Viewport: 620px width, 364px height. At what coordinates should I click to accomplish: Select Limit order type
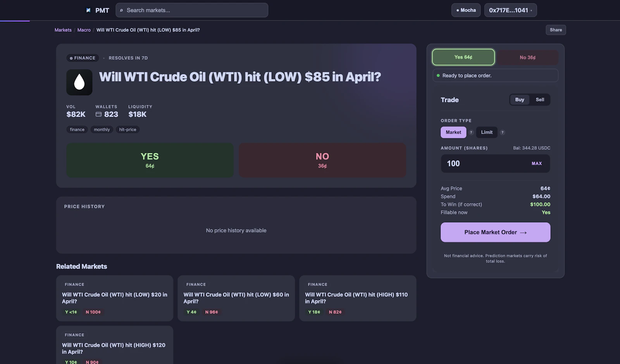point(487,132)
